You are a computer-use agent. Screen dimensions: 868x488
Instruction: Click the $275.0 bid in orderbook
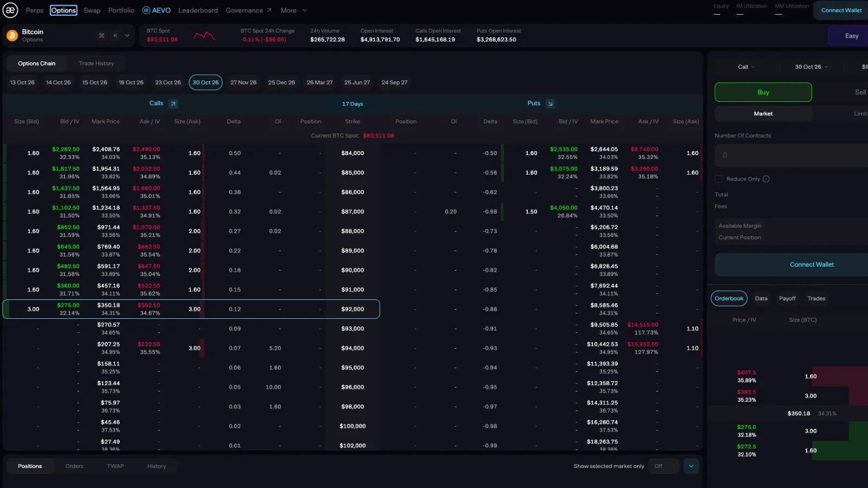point(746,427)
